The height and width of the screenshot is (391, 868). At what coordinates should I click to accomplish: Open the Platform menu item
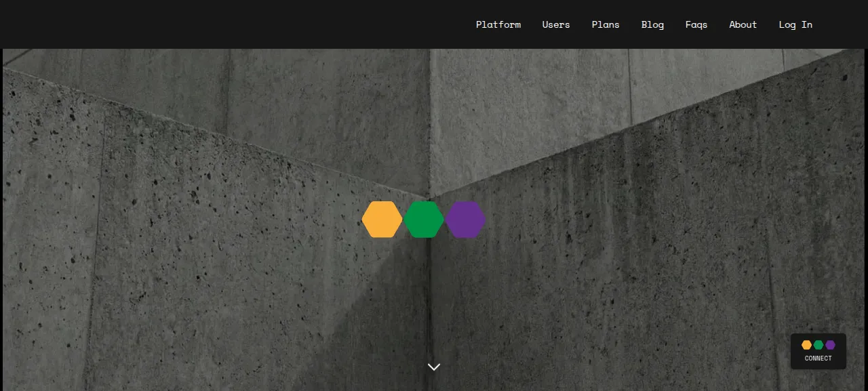(498, 24)
